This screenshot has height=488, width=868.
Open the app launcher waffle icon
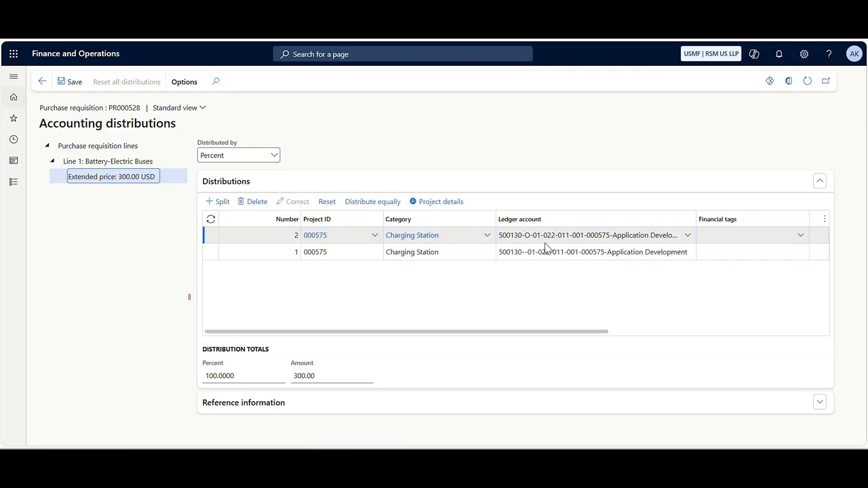[x=14, y=54]
